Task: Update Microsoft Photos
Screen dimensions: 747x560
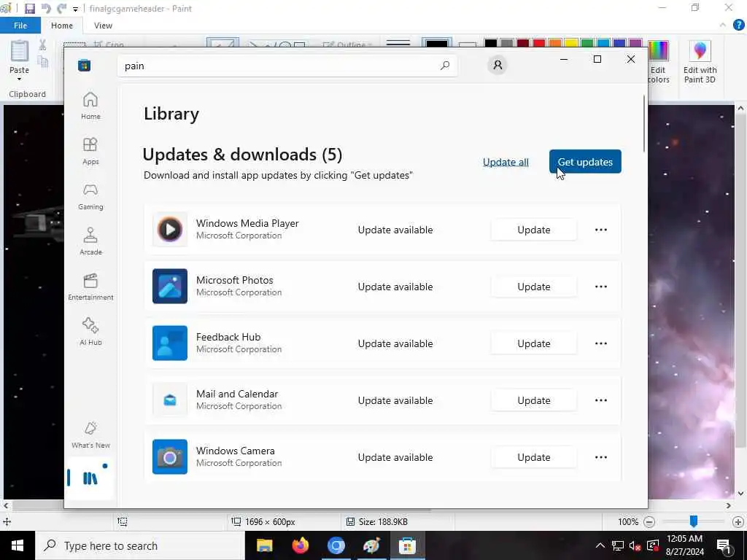Action: click(x=533, y=286)
